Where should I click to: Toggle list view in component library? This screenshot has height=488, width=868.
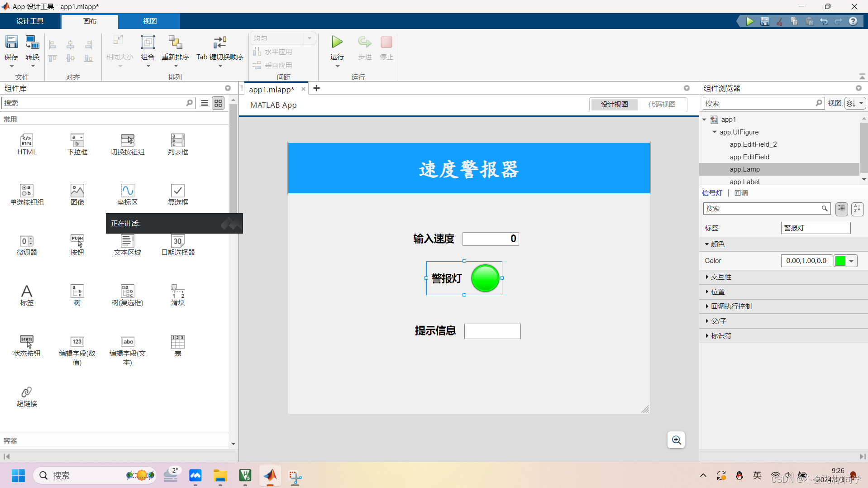(x=204, y=103)
